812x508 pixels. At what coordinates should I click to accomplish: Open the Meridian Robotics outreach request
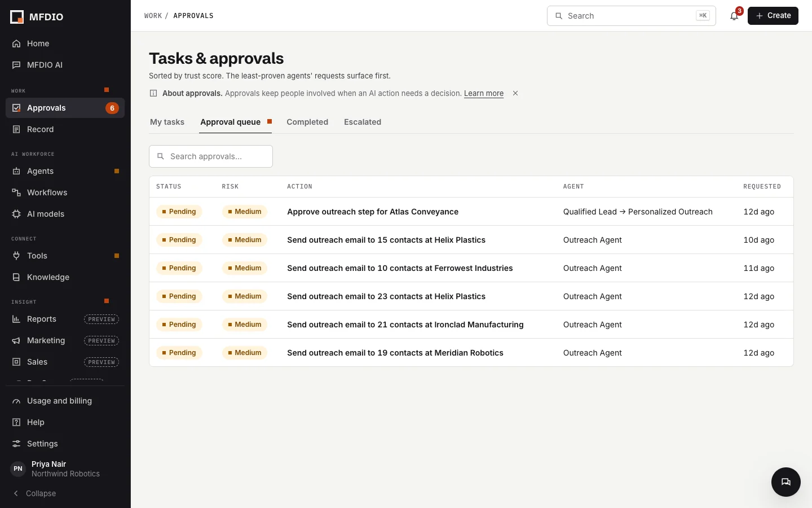[395, 353]
